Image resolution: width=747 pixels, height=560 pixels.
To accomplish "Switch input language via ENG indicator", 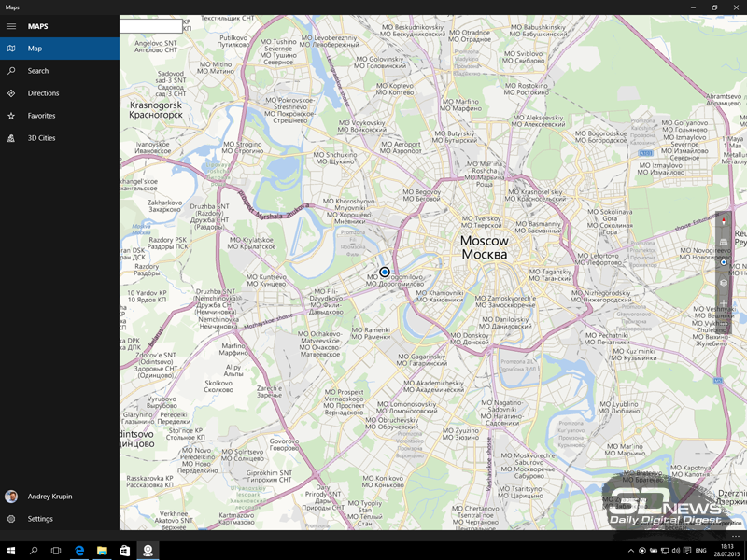I will pos(701,551).
